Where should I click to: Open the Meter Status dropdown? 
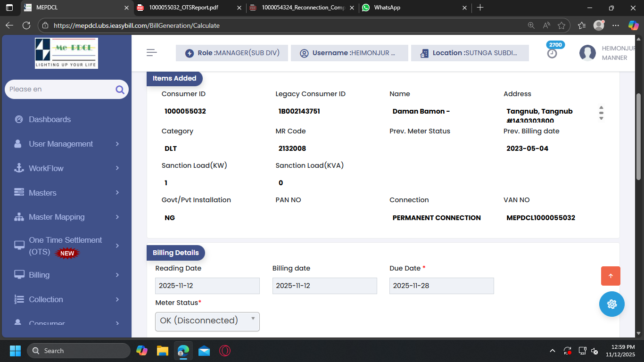point(207,321)
